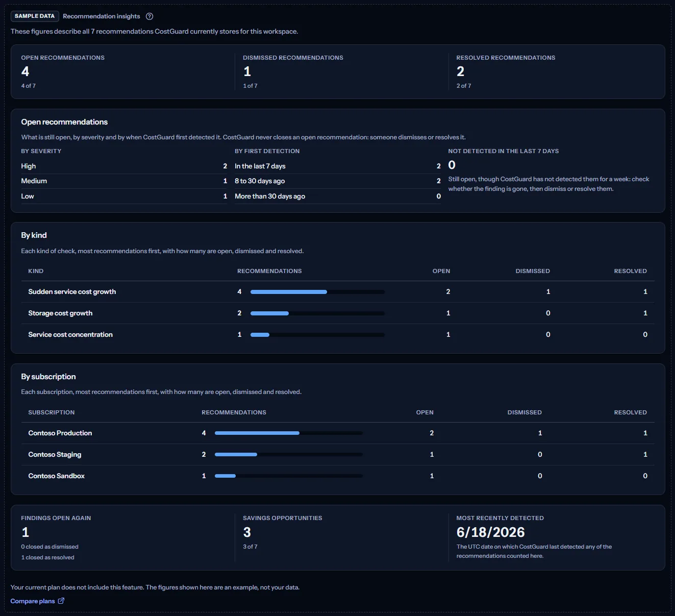Viewport: 675px width, 616px height.
Task: Click the Contoso Staging progress bar
Action: pos(289,455)
